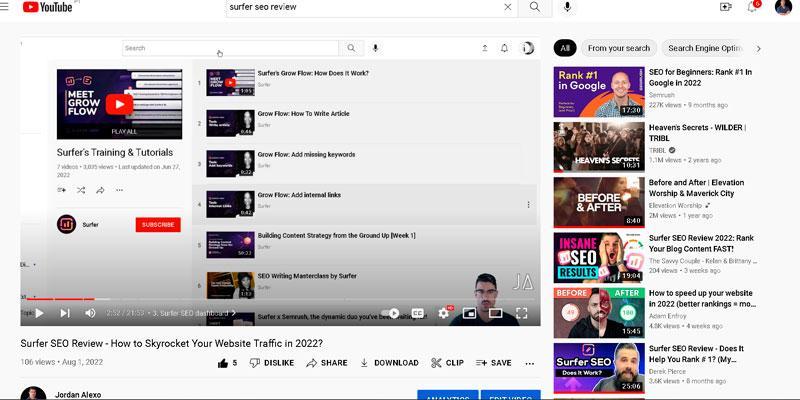Click the Semrush channel name
800x400 pixels.
tap(661, 95)
